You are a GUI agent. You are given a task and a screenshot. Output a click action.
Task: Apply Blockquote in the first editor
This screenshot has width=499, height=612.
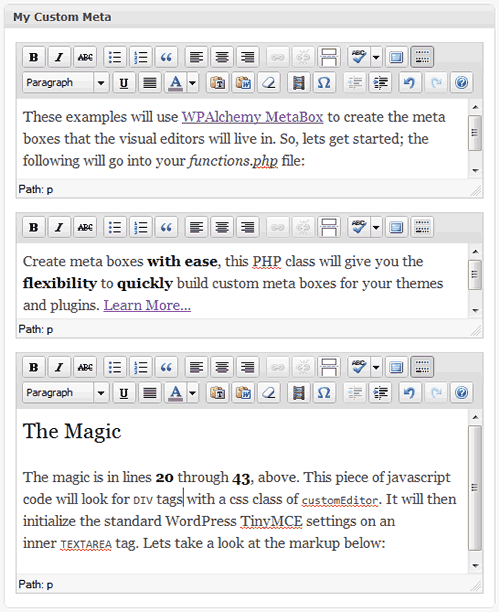(x=166, y=57)
